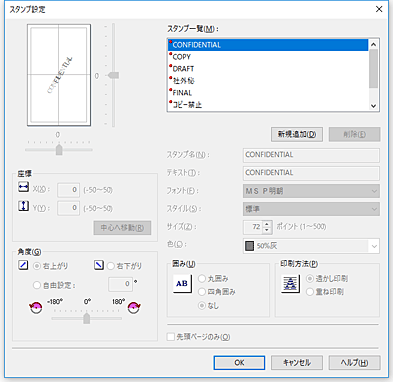Select the 右上がり radio button
Image resolution: width=393 pixels, height=382 pixels.
tap(37, 266)
